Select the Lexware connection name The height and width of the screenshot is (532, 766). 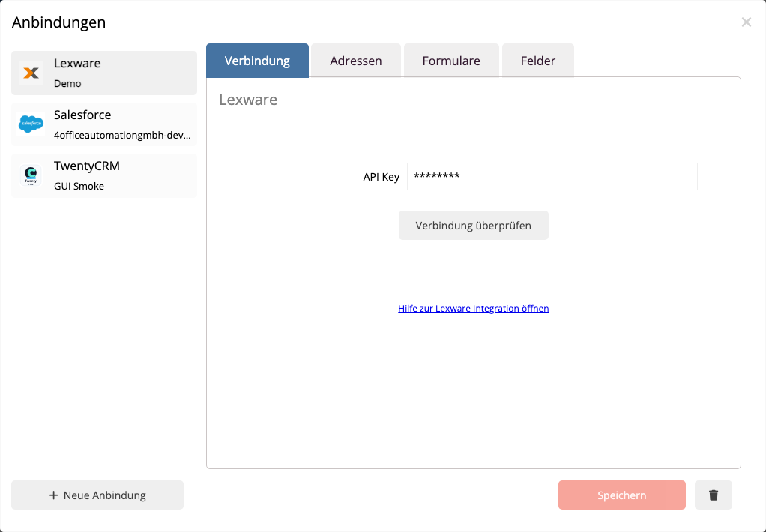(77, 63)
